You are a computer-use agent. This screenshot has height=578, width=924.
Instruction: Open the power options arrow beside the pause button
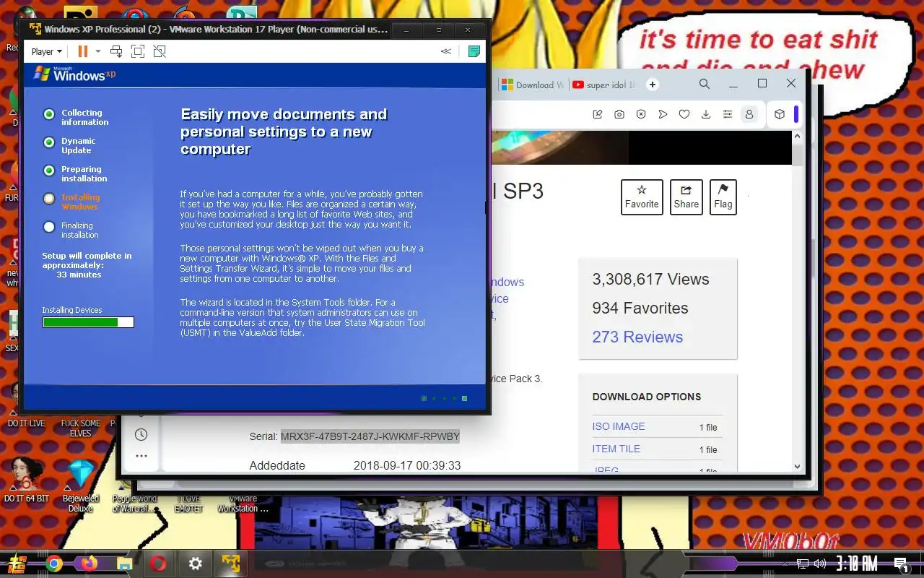(98, 51)
